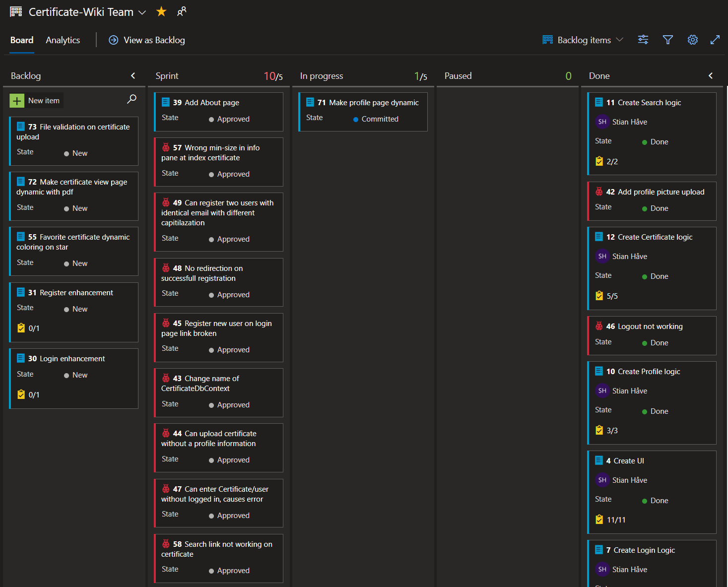Screen dimensions: 728x587
Task: Open the filter funnel icon
Action: point(668,40)
